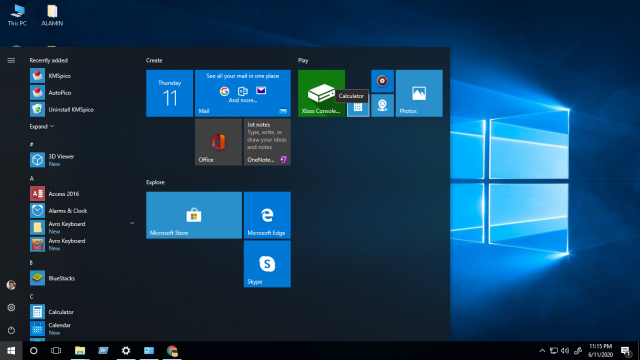640x360 pixels.
Task: Open the Office tile
Action: tap(218, 142)
